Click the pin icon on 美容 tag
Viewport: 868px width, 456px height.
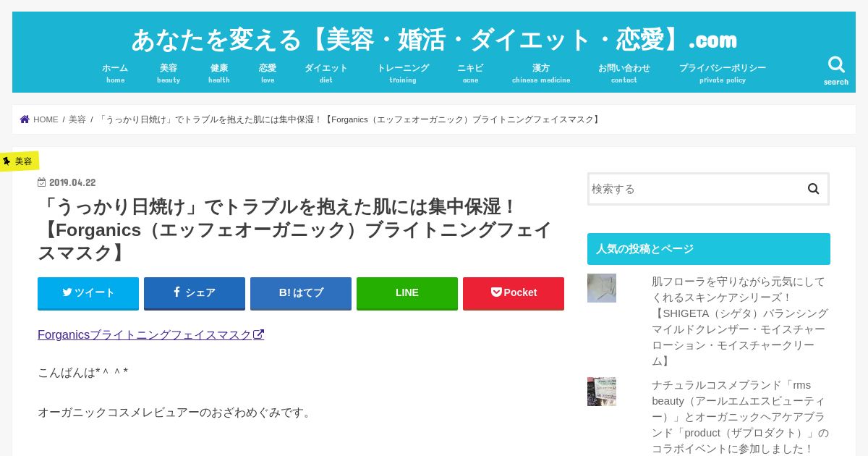[7, 161]
